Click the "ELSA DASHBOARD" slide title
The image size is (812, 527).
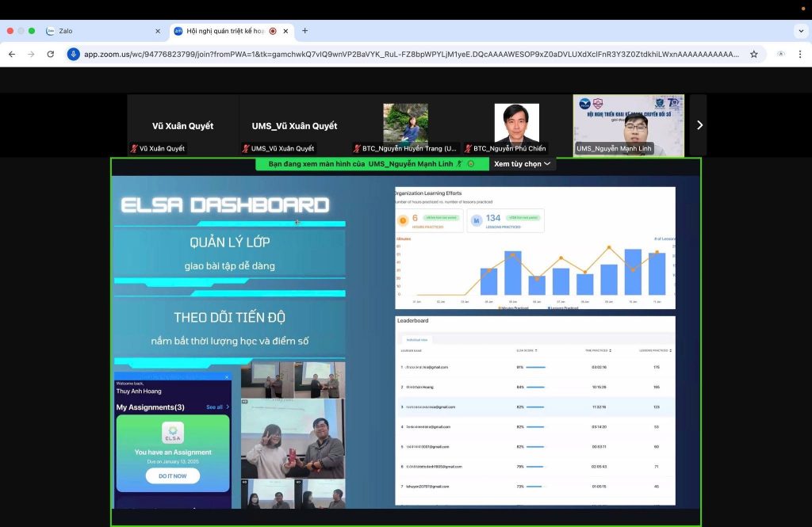(225, 205)
